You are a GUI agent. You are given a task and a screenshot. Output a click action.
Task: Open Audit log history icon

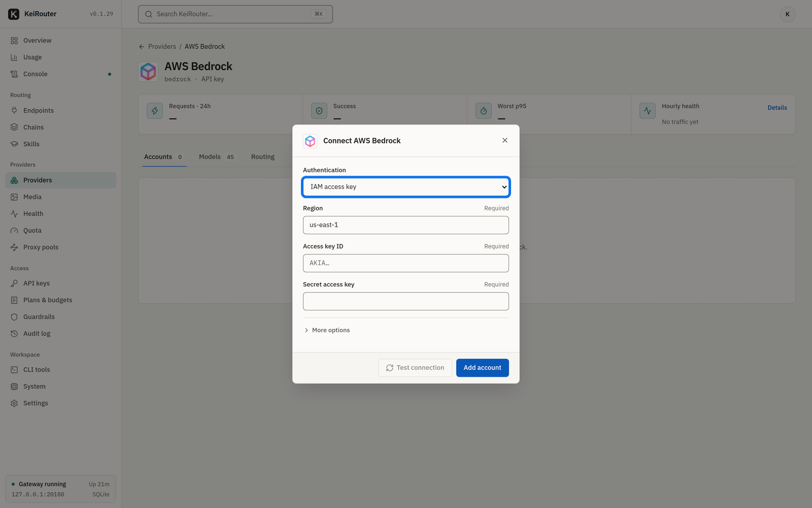[14, 334]
